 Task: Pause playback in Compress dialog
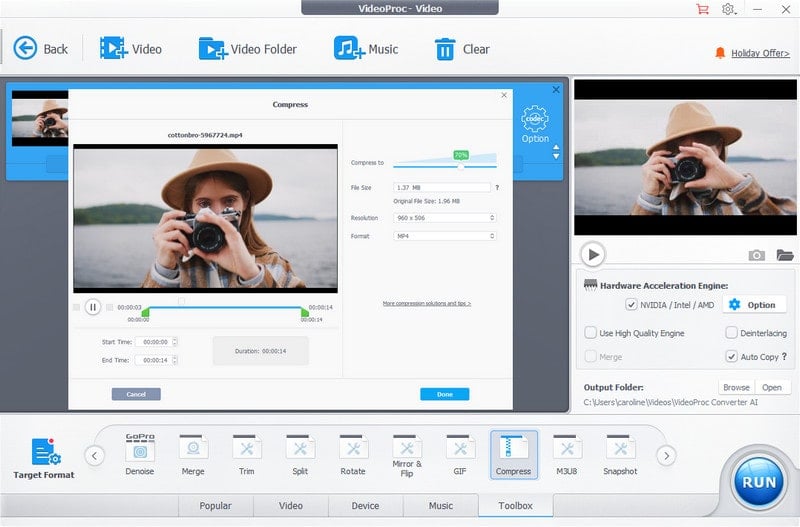point(93,307)
